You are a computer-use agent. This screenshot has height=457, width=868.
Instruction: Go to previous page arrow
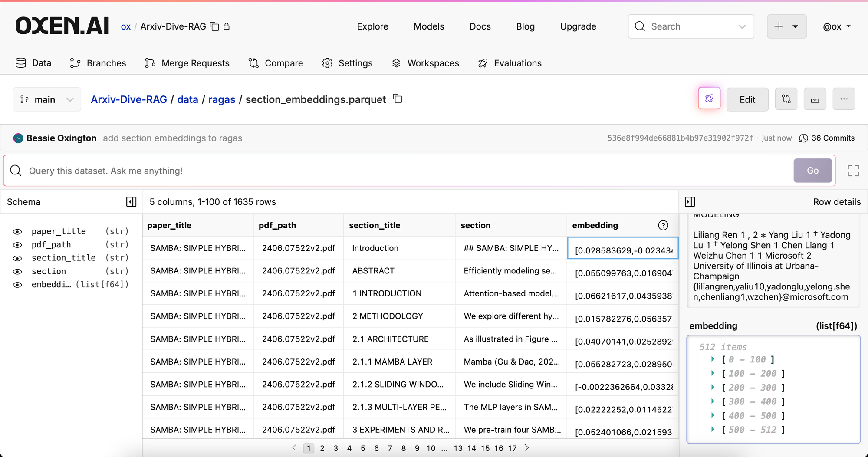click(295, 448)
